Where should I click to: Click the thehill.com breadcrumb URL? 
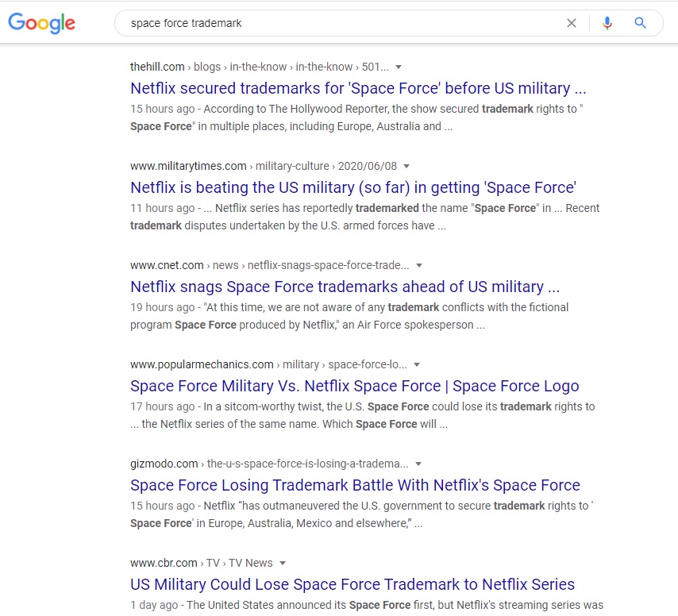pyautogui.click(x=260, y=67)
